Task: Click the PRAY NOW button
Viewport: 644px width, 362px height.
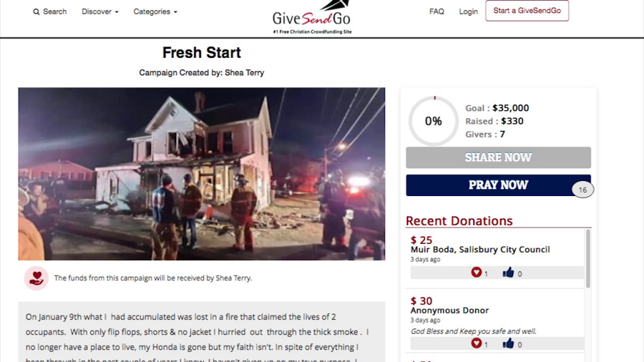Action: click(x=498, y=185)
